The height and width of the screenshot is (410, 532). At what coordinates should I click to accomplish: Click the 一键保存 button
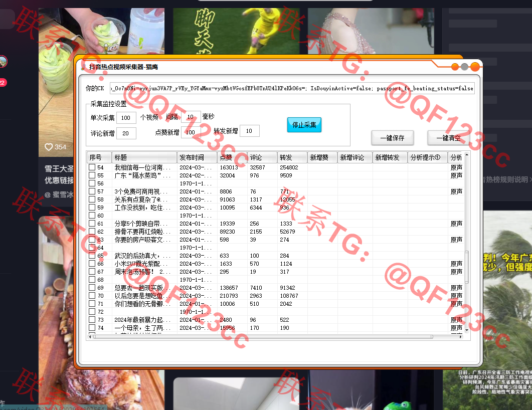(392, 138)
